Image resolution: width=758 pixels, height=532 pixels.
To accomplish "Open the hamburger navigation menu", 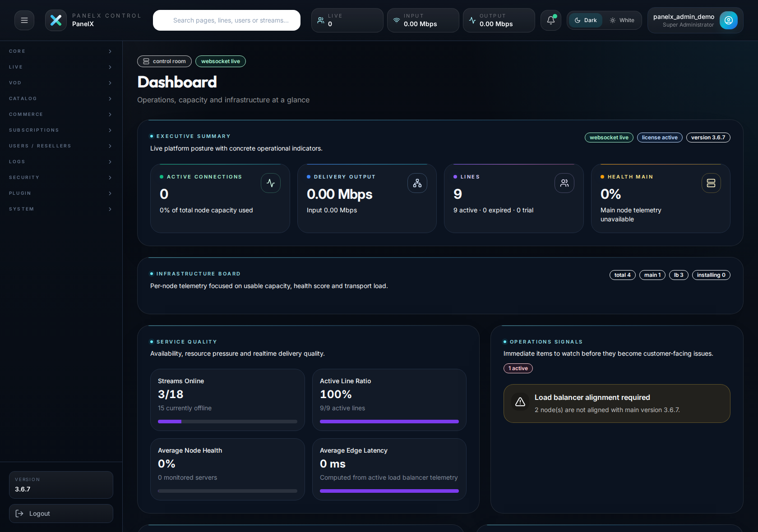I will 24,20.
